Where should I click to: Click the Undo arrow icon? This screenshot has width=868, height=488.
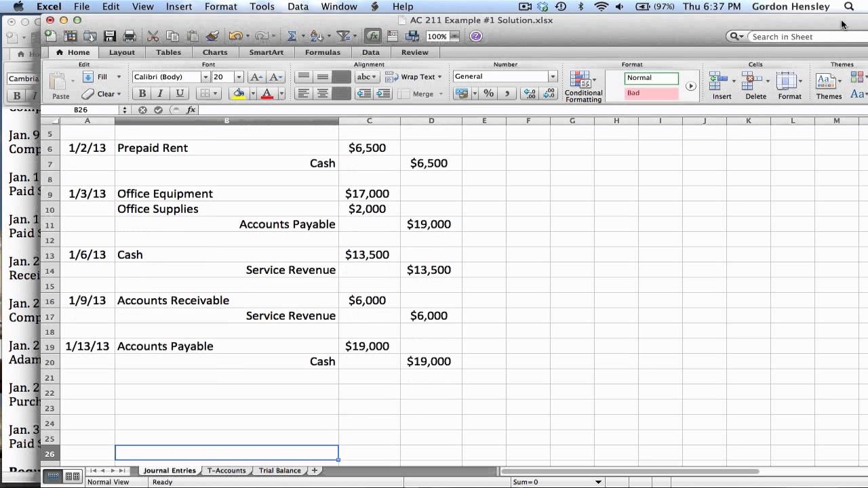235,36
